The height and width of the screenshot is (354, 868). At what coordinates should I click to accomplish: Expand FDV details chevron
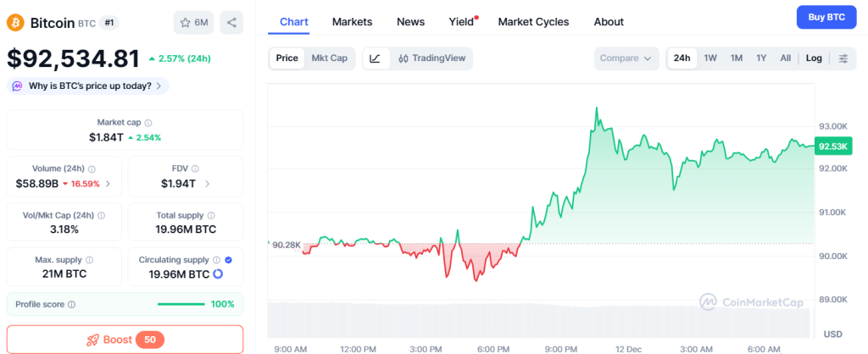pos(208,183)
